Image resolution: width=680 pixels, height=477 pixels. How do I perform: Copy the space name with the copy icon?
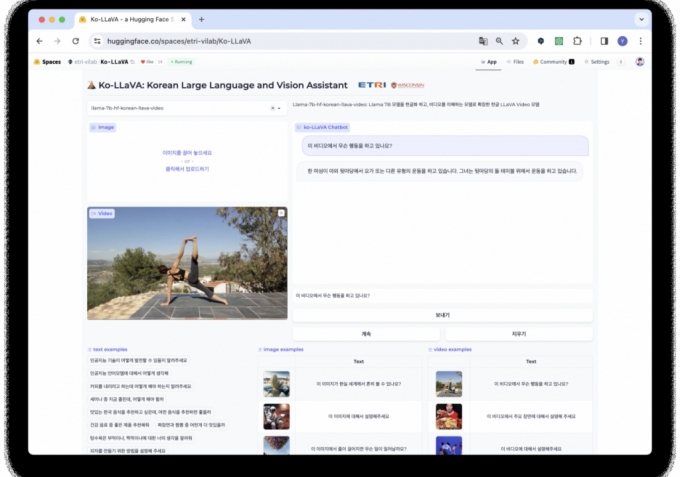(133, 62)
